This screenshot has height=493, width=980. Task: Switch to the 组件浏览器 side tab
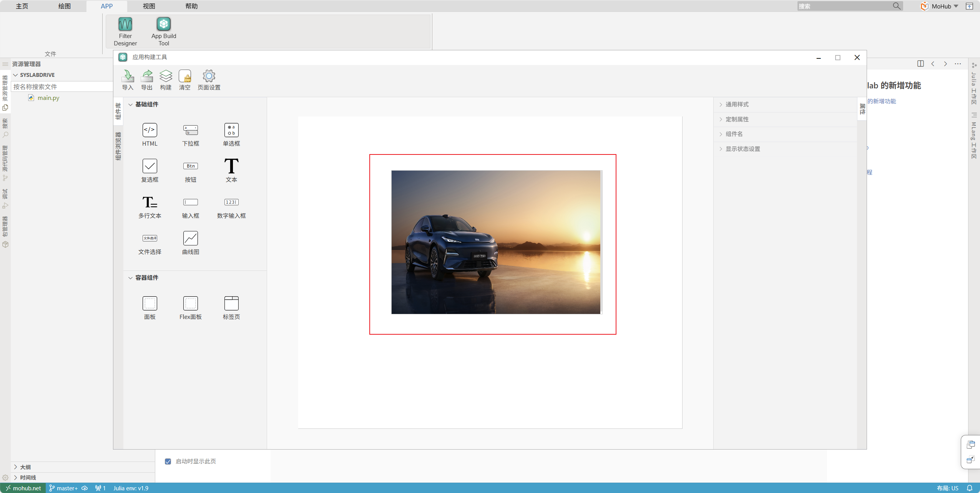(x=118, y=146)
